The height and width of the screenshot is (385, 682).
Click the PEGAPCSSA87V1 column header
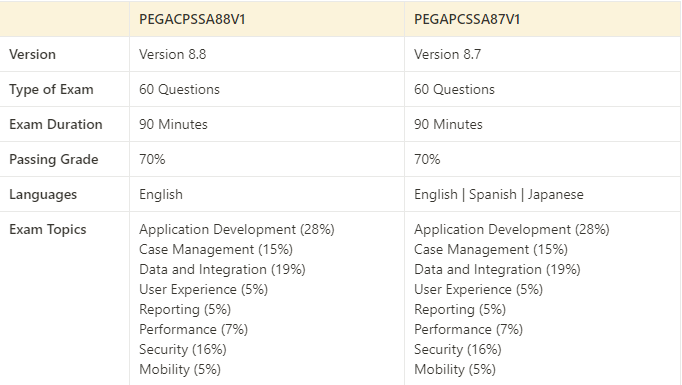467,20
